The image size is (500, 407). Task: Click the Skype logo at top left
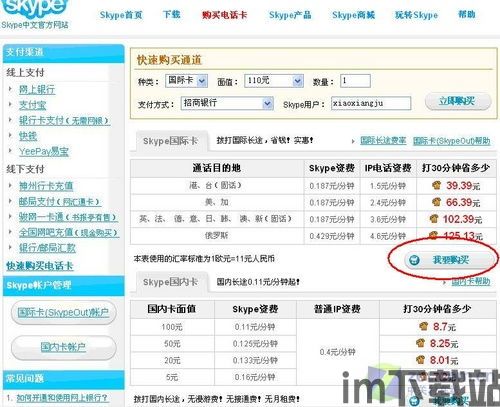click(34, 9)
